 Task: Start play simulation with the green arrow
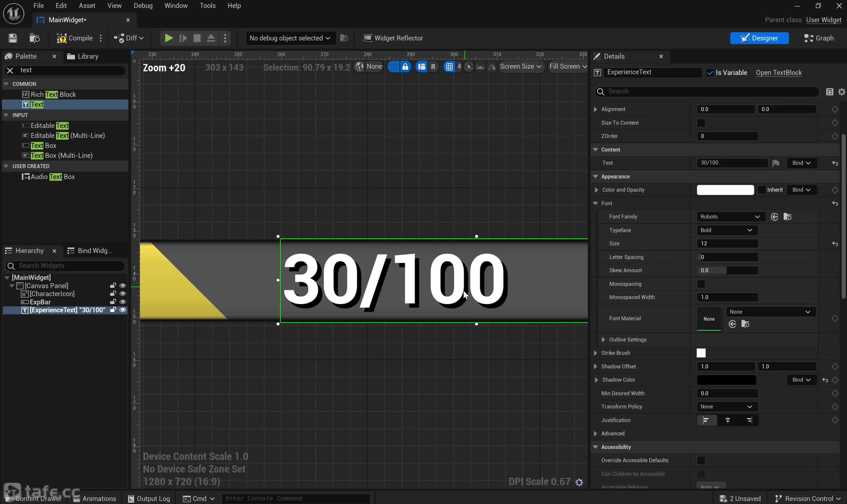[168, 38]
